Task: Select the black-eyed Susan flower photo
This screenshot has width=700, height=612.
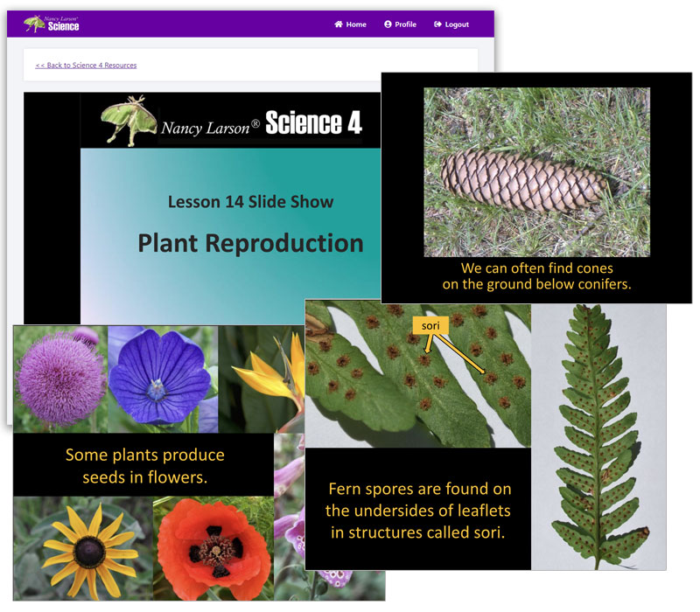Action: coord(83,549)
